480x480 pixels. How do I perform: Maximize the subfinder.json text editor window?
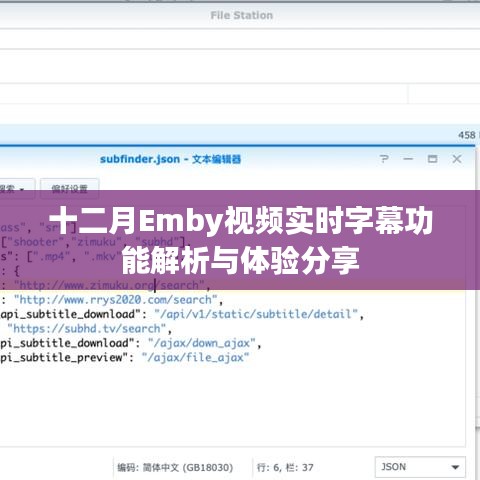[433, 159]
